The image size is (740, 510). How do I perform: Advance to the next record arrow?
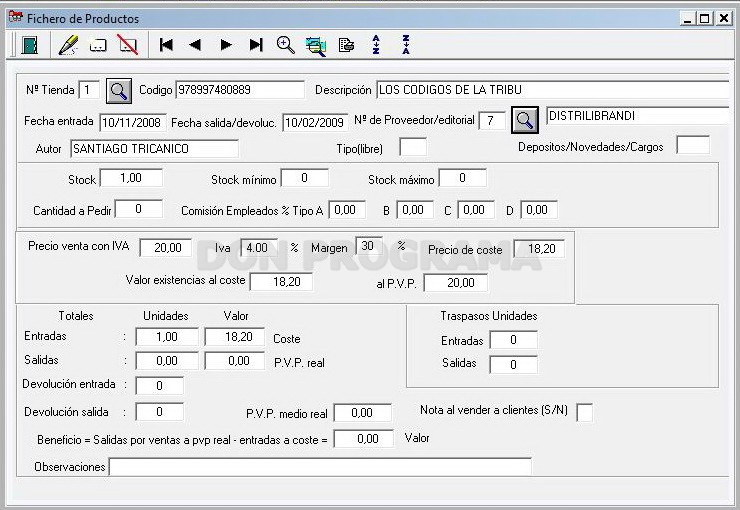(x=226, y=45)
